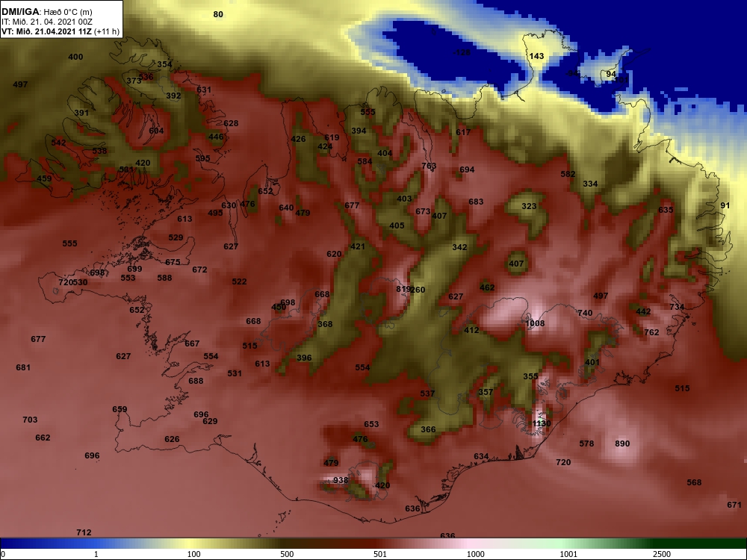Click the map value 890
Viewport: 747px width, 560px height.
click(x=622, y=444)
